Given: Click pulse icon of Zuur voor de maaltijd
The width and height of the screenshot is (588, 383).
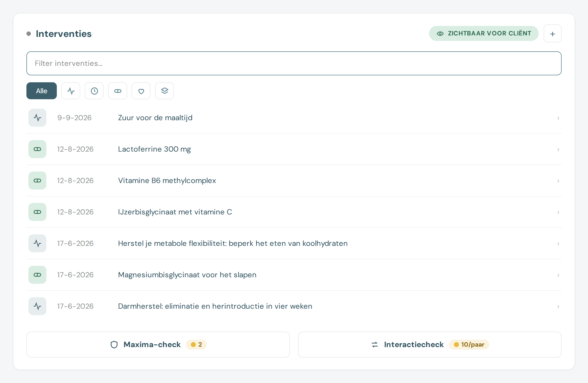Looking at the screenshot, I should [x=37, y=118].
